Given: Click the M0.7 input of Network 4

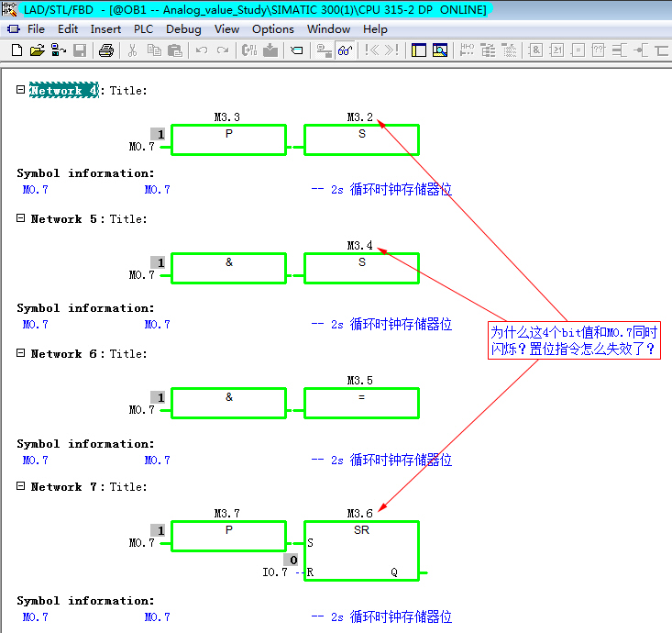Looking at the screenshot, I should pyautogui.click(x=142, y=147).
